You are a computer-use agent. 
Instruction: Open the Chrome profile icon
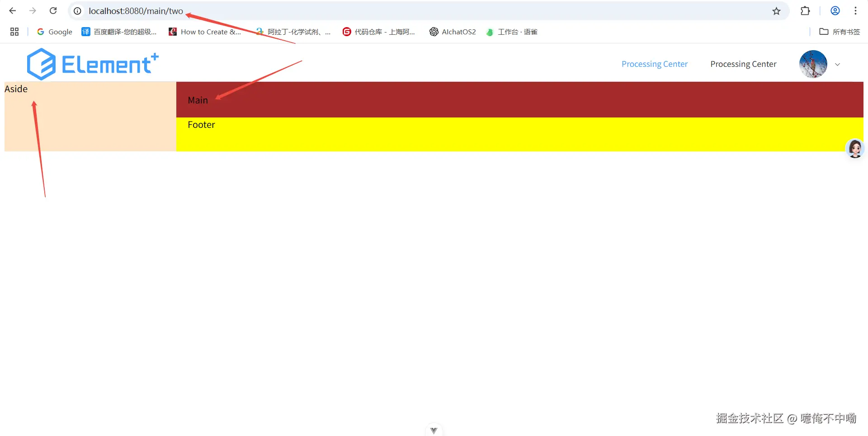click(835, 11)
